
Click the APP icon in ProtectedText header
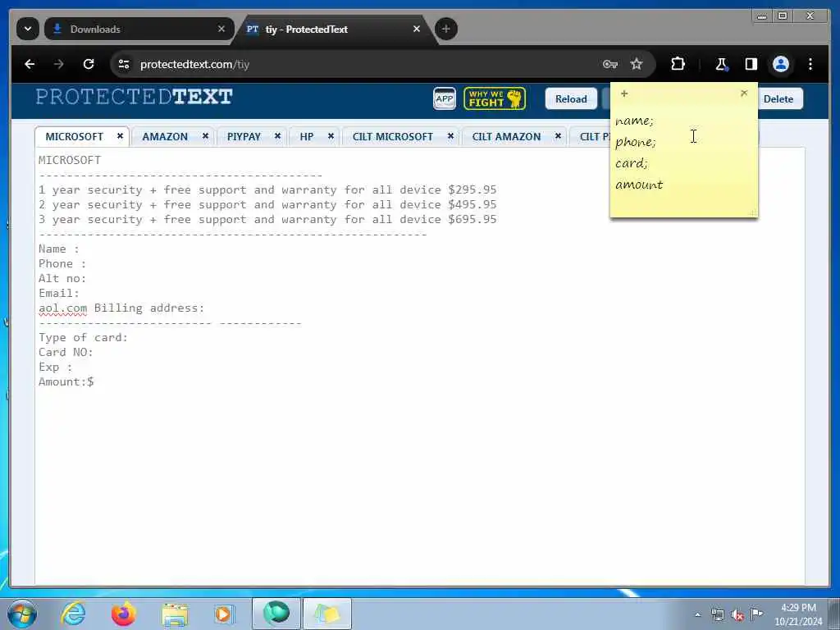tap(444, 98)
